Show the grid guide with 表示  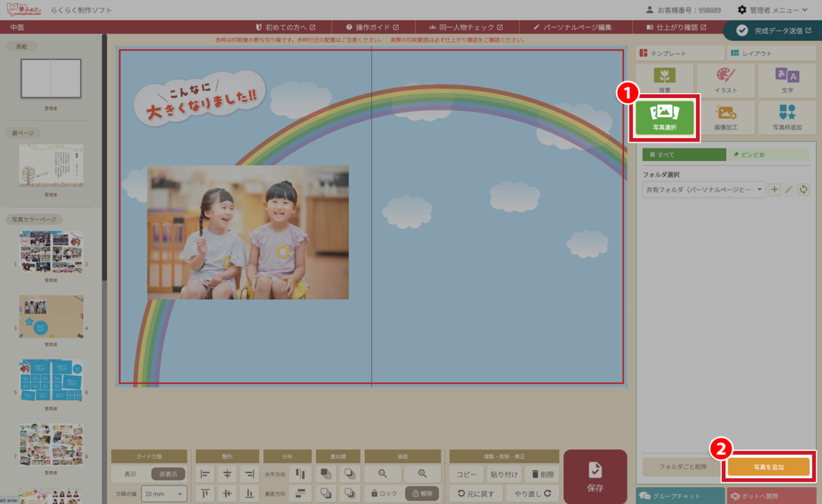tap(130, 474)
